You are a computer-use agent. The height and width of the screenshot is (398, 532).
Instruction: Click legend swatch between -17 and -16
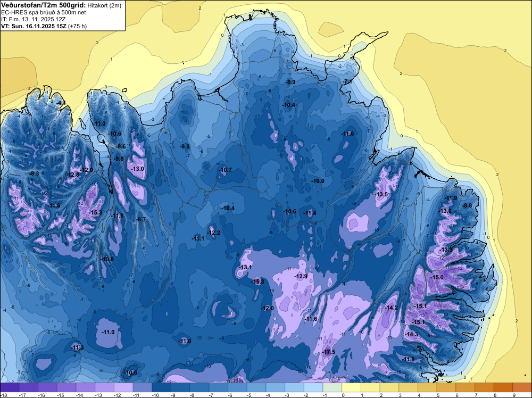(x=29, y=387)
